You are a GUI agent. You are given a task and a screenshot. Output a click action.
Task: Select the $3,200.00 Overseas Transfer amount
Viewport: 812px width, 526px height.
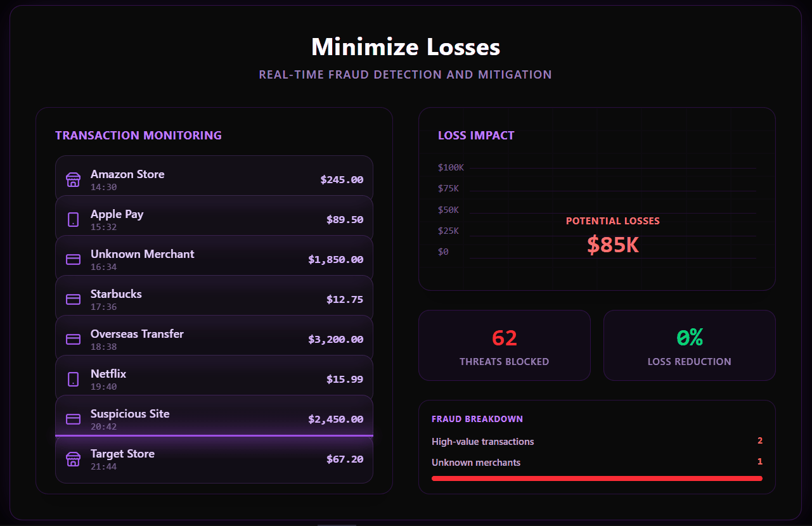point(335,340)
